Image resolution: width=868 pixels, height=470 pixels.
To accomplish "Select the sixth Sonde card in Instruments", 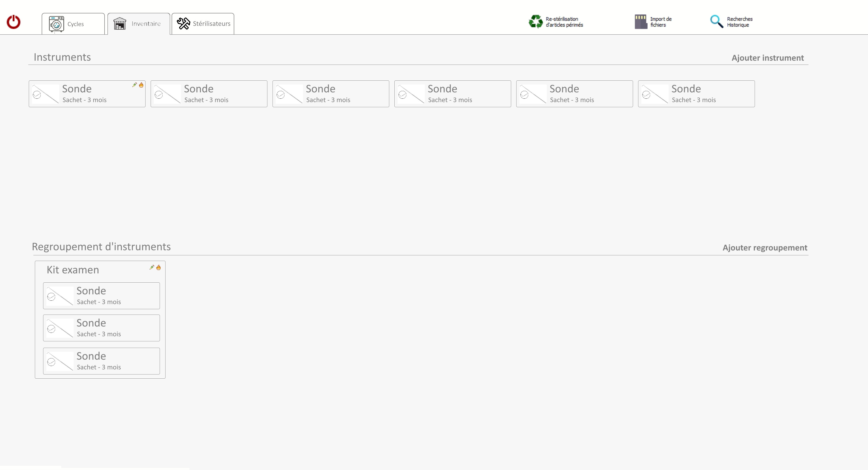I will 696,94.
